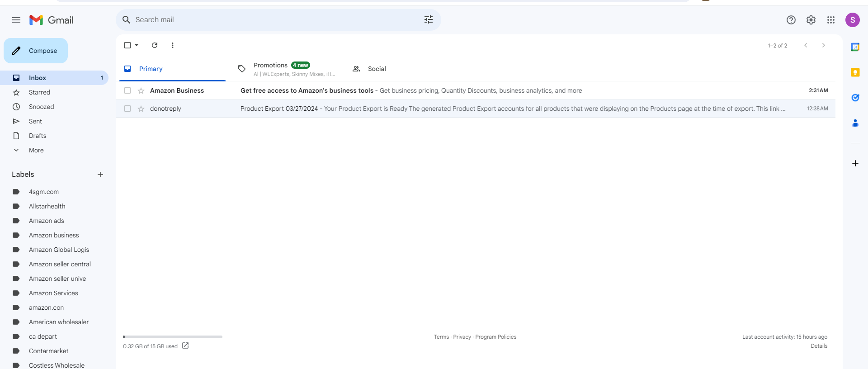
Task: Open Inbox folder
Action: tap(54, 78)
